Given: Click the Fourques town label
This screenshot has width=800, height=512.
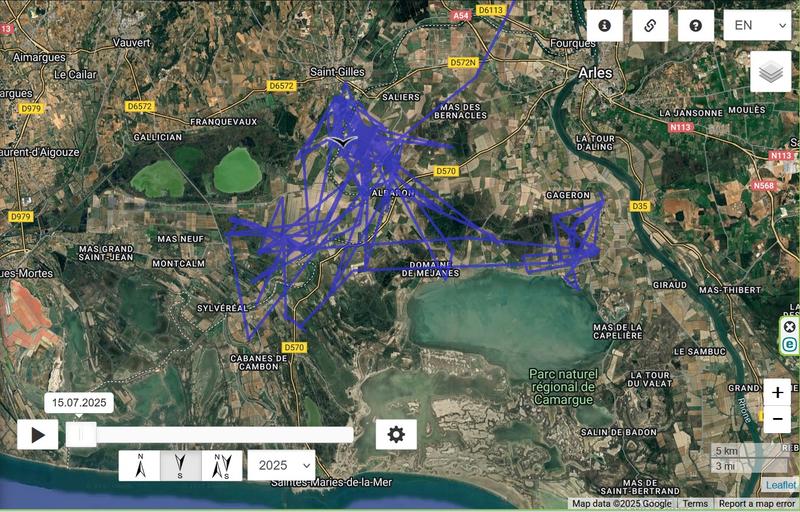Looking at the screenshot, I should point(573,43).
